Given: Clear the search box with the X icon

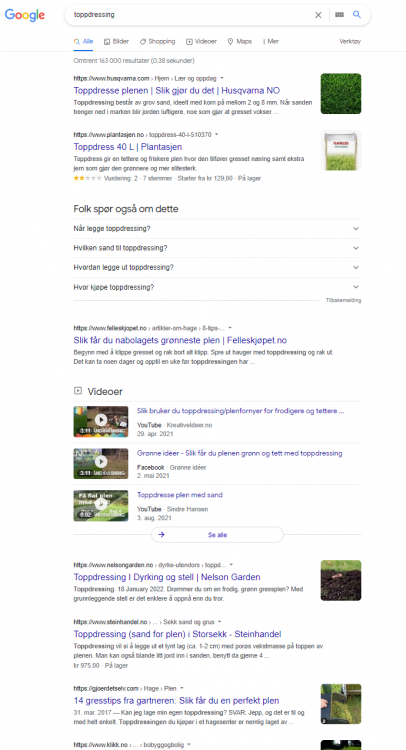Looking at the screenshot, I should [x=318, y=15].
